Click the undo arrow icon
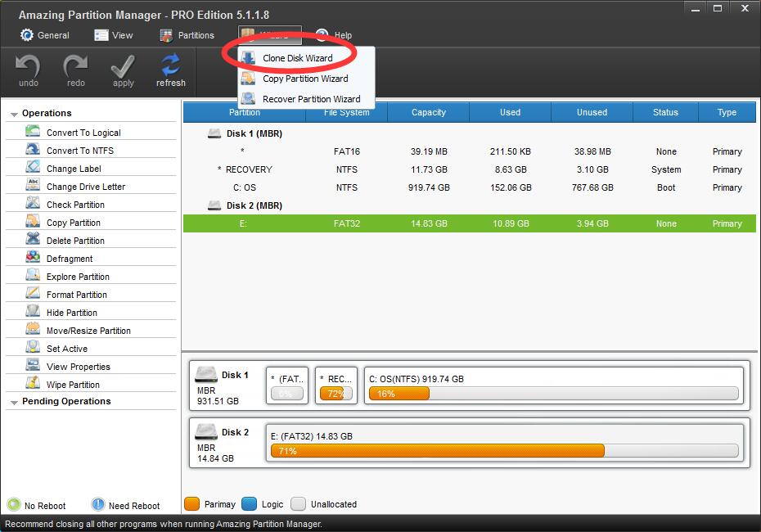This screenshot has width=761, height=532. point(28,65)
